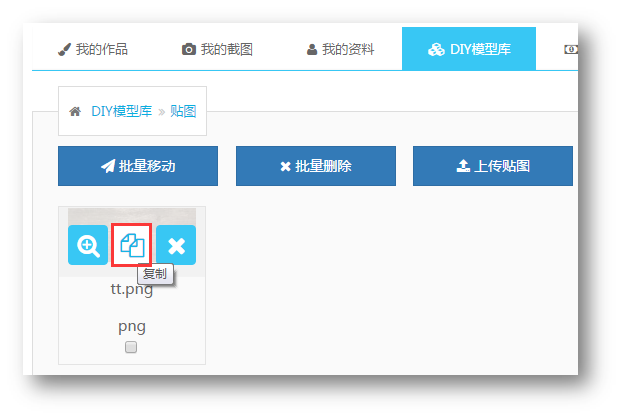Select the DIY模型库 tab
621x418 pixels.
coord(469,49)
